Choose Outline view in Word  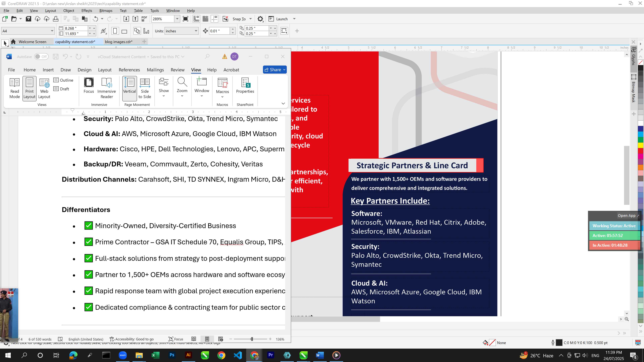click(64, 80)
